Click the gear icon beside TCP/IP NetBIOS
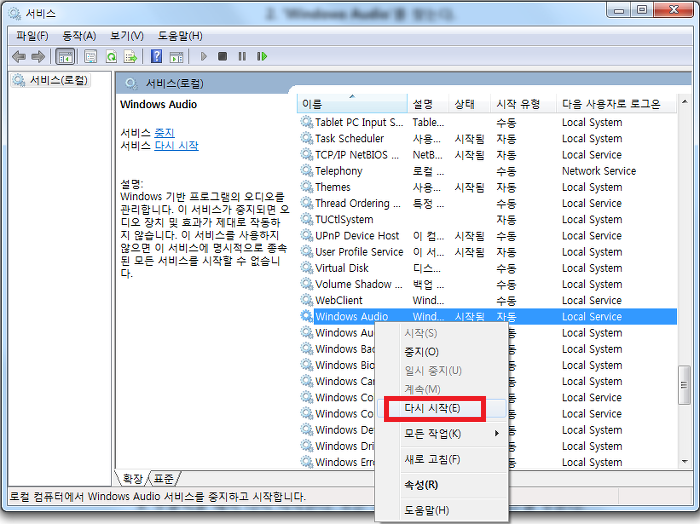The image size is (700, 524). pos(306,154)
